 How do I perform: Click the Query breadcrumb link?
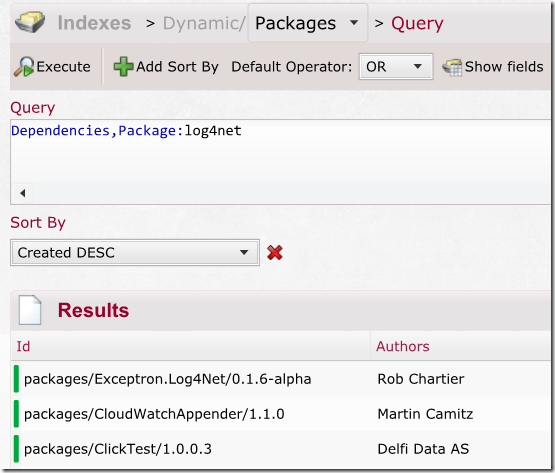click(417, 24)
